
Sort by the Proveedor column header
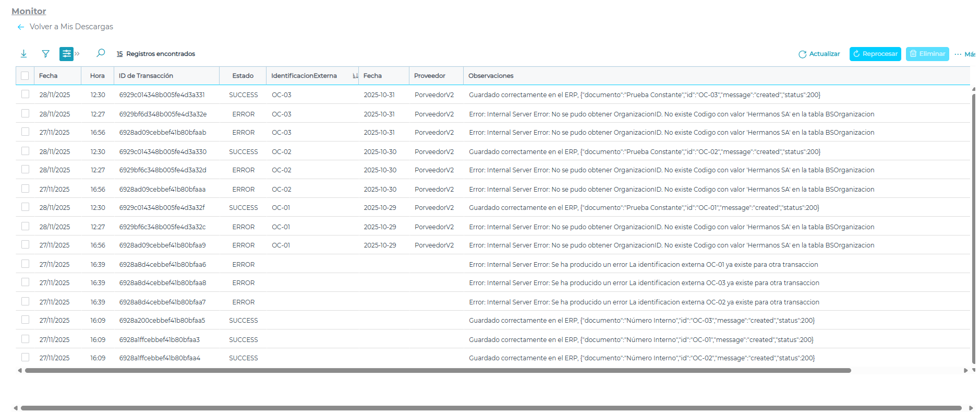[429, 76]
